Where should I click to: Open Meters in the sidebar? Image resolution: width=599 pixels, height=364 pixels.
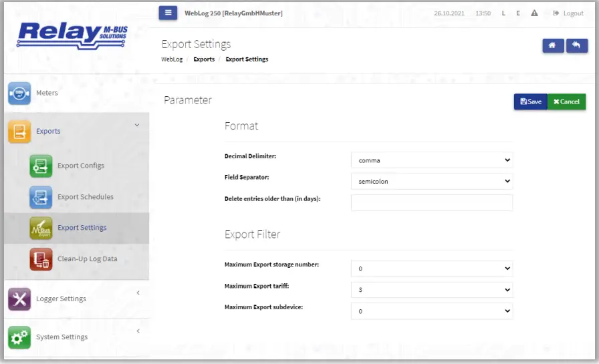(47, 93)
